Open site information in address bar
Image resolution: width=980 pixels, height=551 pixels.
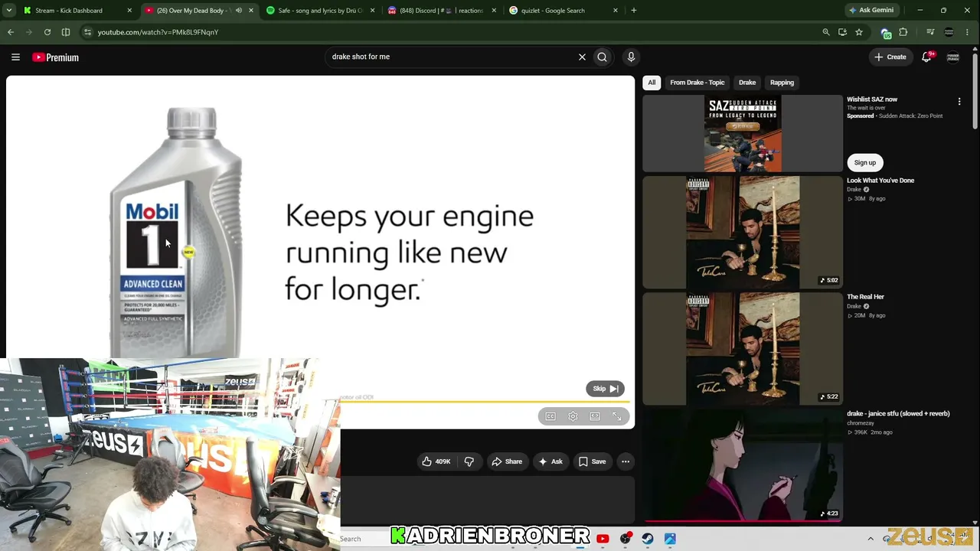pos(87,32)
